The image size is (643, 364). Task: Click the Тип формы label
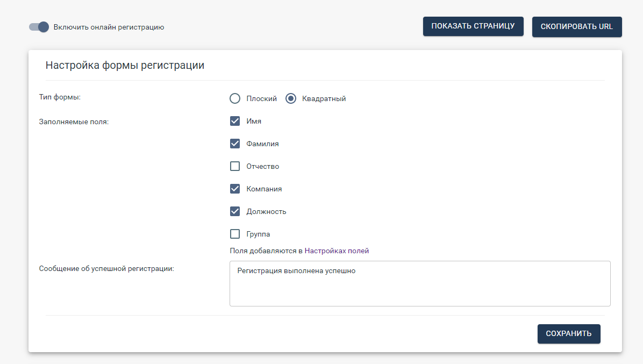pos(60,97)
